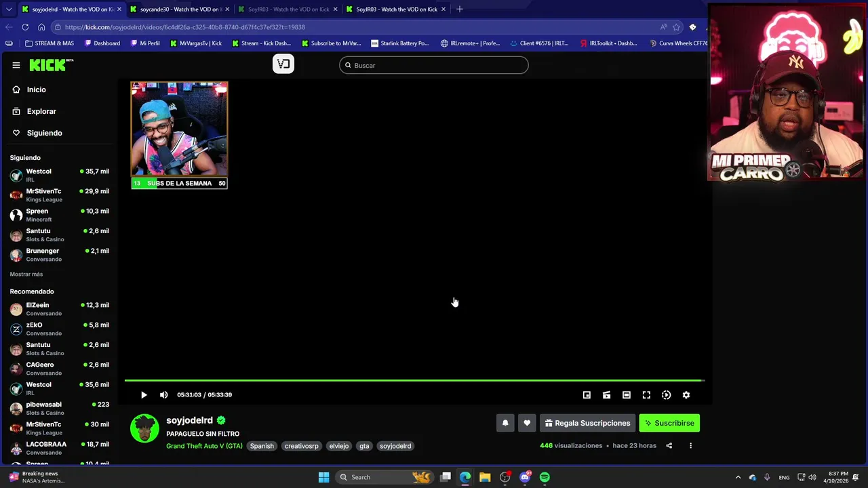
Task: Open CAGeero recommended channel
Action: click(60, 369)
